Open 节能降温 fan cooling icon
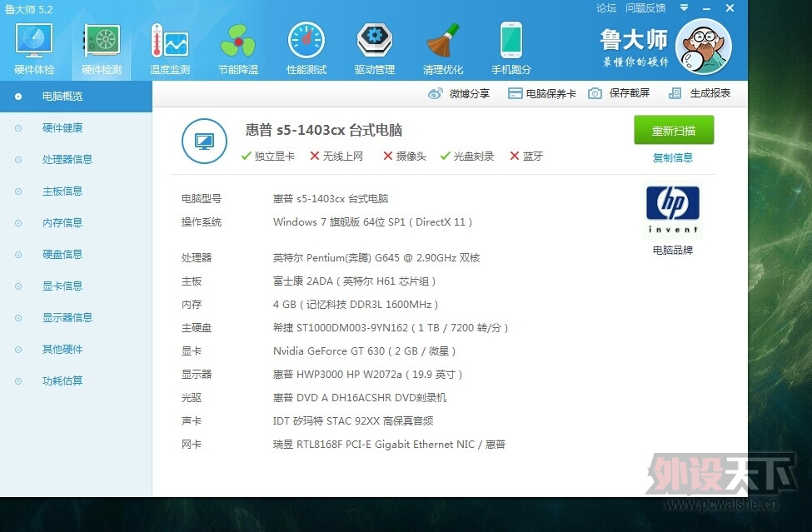 pyautogui.click(x=237, y=41)
